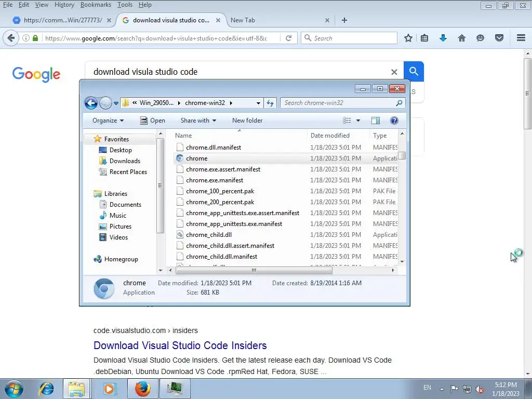The width and height of the screenshot is (532, 399).
Task: Click the Firefox chat bubble icon
Action: (480, 38)
